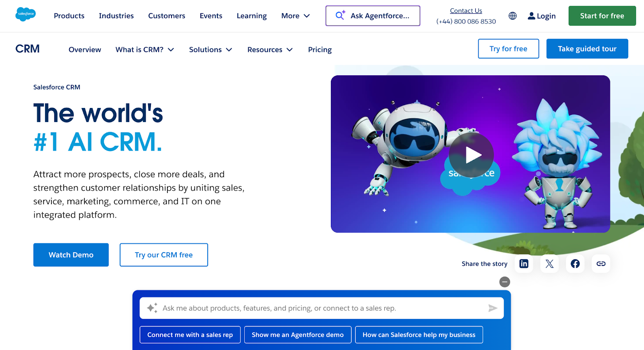Open the Products menu
Viewport: 644px width, 350px height.
click(x=69, y=16)
